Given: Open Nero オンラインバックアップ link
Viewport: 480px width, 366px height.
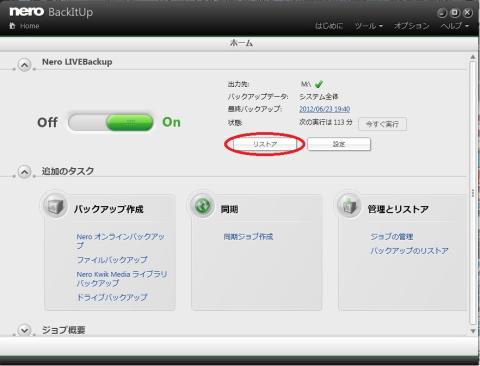Looking at the screenshot, I should (121, 241).
